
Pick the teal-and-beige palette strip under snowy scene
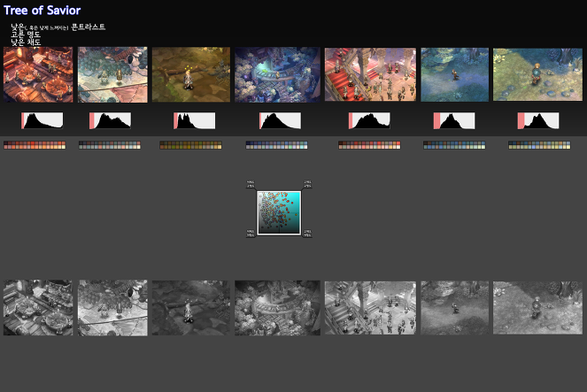click(x=110, y=145)
